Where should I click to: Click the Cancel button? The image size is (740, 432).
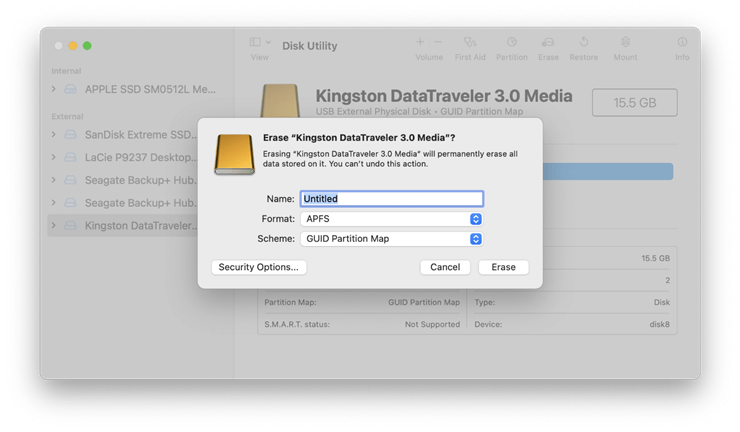pos(445,267)
